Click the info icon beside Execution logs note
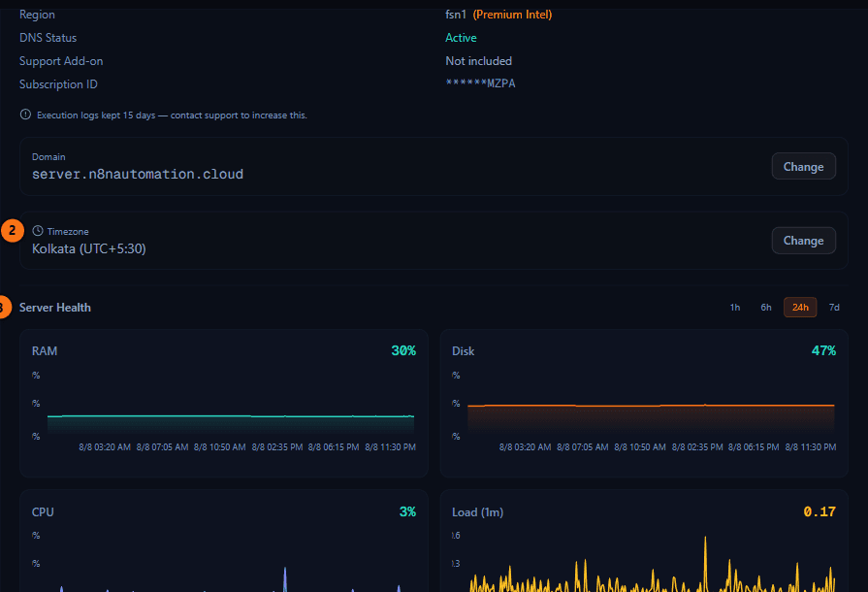Viewport: 868px width, 592px height. [x=25, y=115]
